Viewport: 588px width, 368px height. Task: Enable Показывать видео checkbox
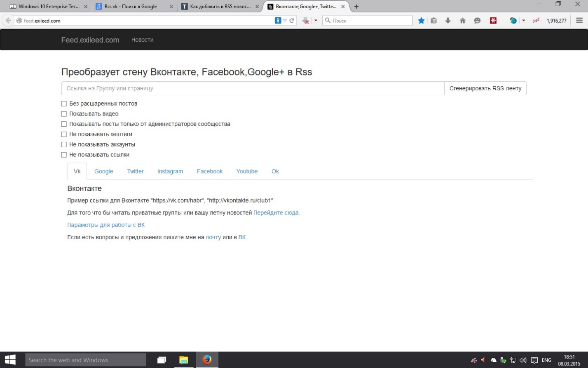[64, 114]
